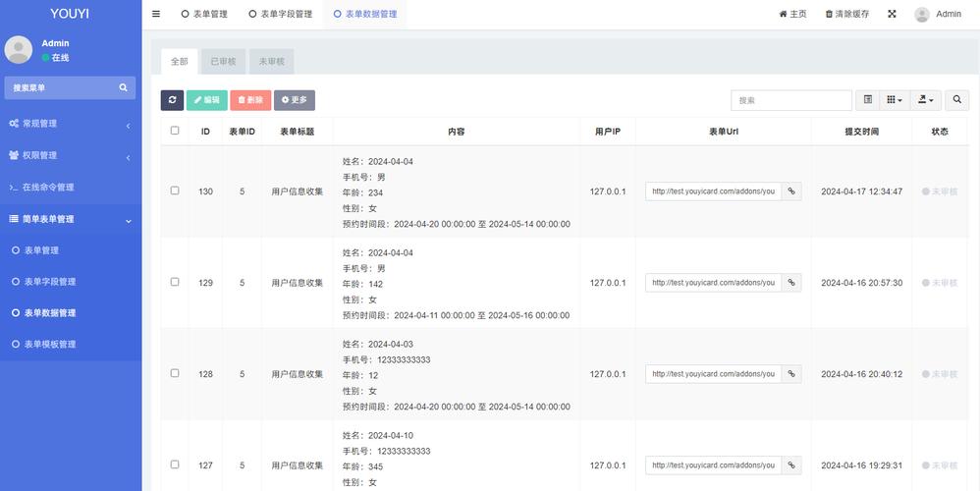
Task: Click the form URL field of row 129
Action: point(713,283)
